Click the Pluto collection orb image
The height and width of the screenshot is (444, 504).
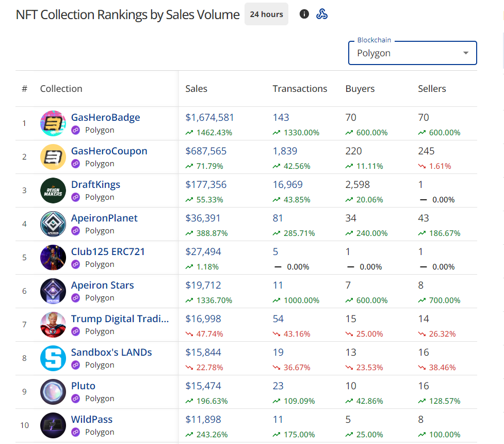point(53,392)
